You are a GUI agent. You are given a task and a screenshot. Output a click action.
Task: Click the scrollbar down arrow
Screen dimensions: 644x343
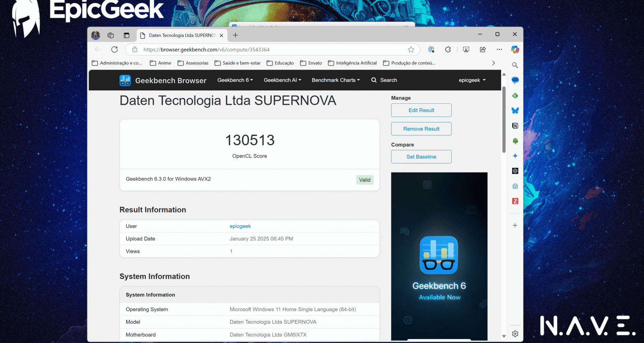tap(504, 336)
